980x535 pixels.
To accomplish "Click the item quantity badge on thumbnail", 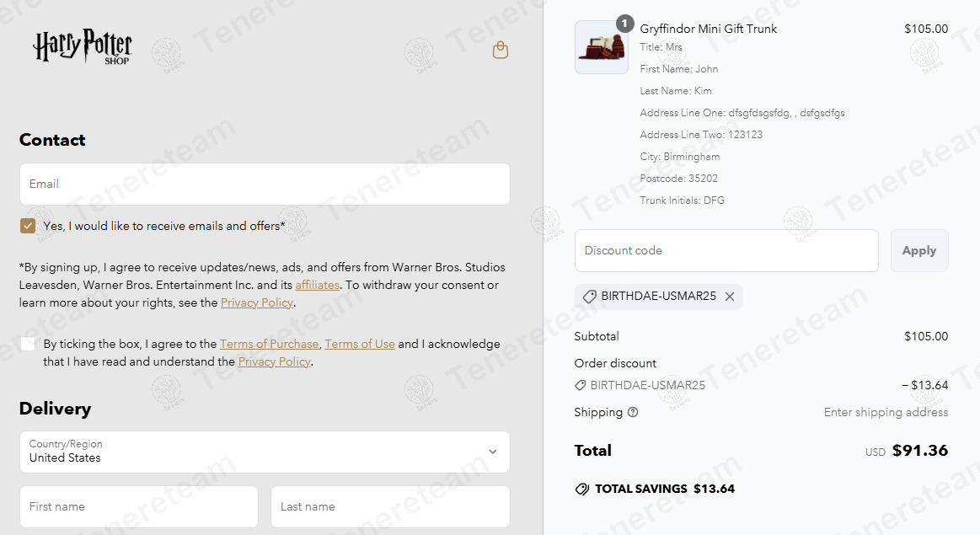I will click(x=624, y=24).
